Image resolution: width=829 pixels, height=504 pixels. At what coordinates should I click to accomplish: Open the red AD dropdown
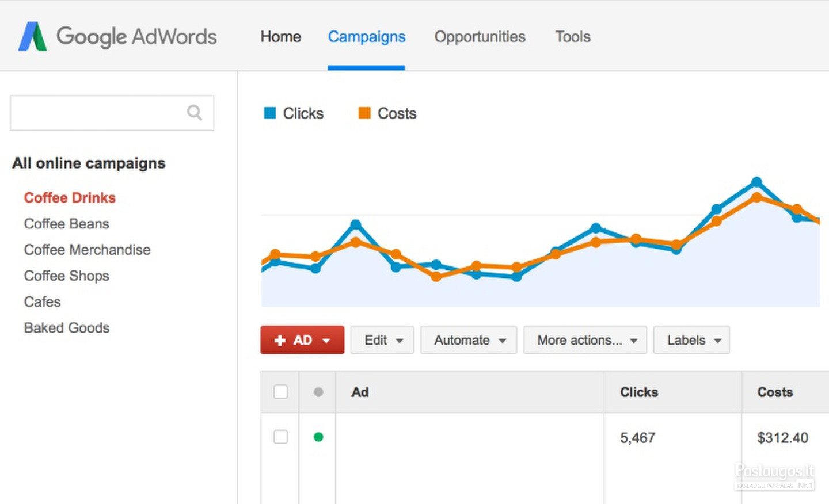[x=302, y=340]
